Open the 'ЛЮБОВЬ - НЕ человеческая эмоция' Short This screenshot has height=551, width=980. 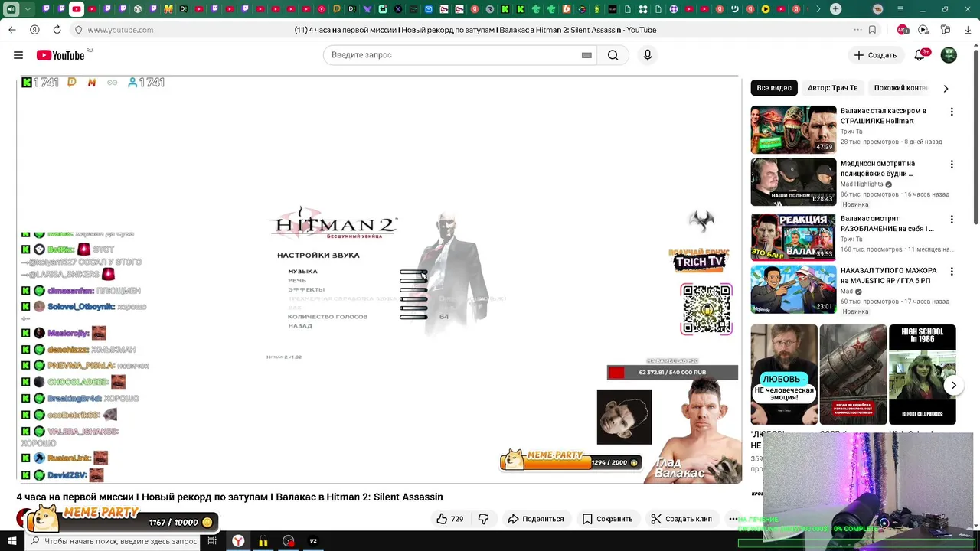tap(784, 374)
